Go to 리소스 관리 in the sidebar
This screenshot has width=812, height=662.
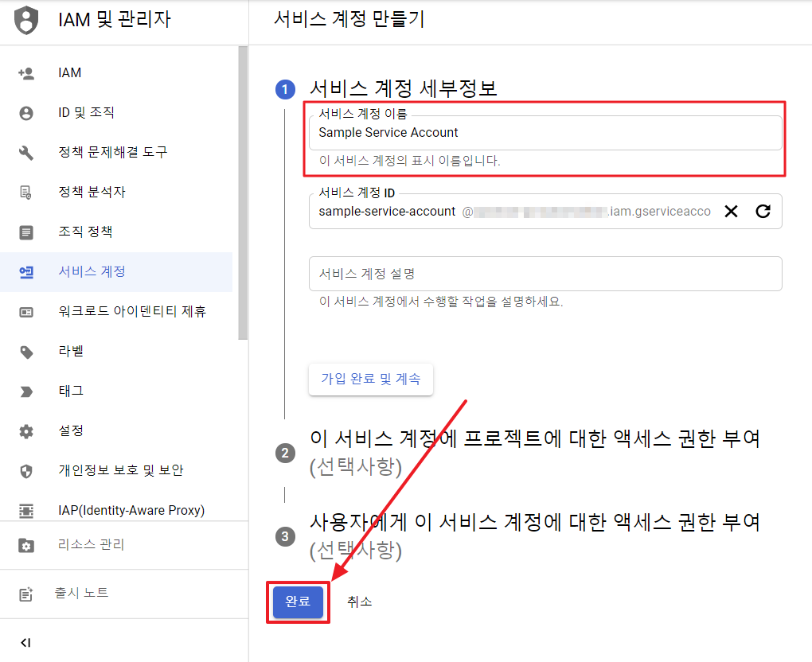click(x=91, y=545)
